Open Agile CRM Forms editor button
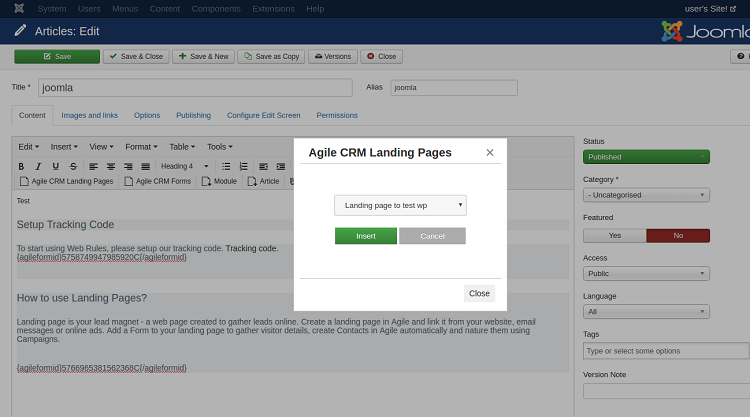This screenshot has height=417, width=750. [x=157, y=181]
